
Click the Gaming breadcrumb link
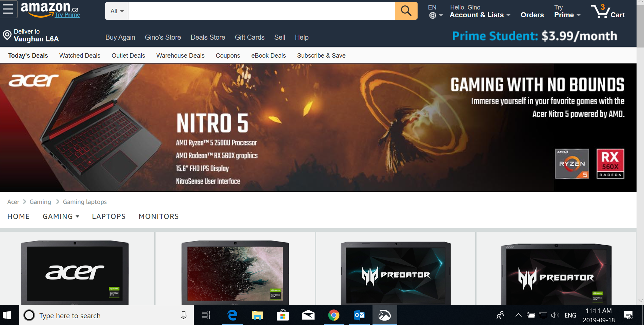tap(40, 202)
